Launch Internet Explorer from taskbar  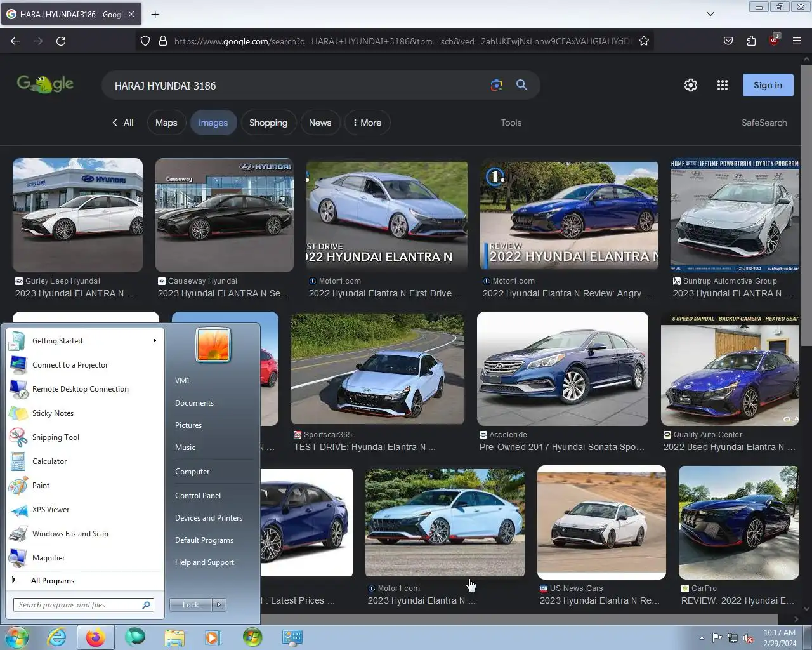coord(56,637)
